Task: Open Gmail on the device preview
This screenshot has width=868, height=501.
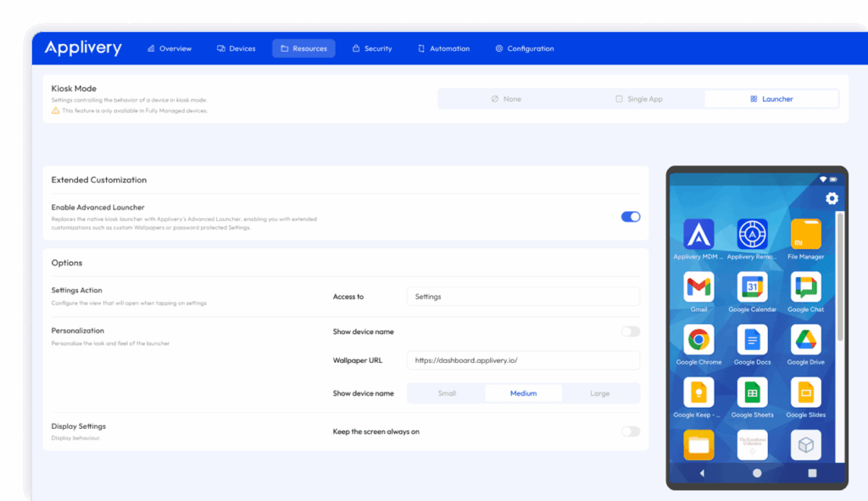Action: pyautogui.click(x=698, y=288)
